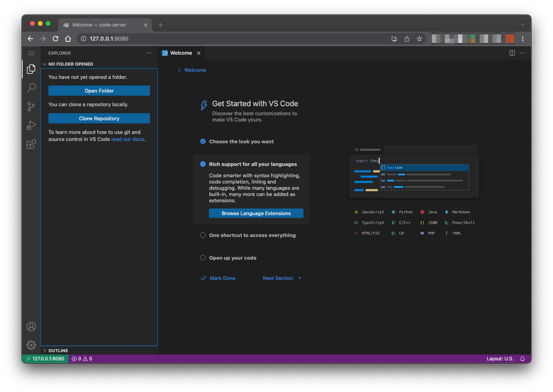
Task: Toggle Rich support for languages checkmark
Action: [x=203, y=164]
